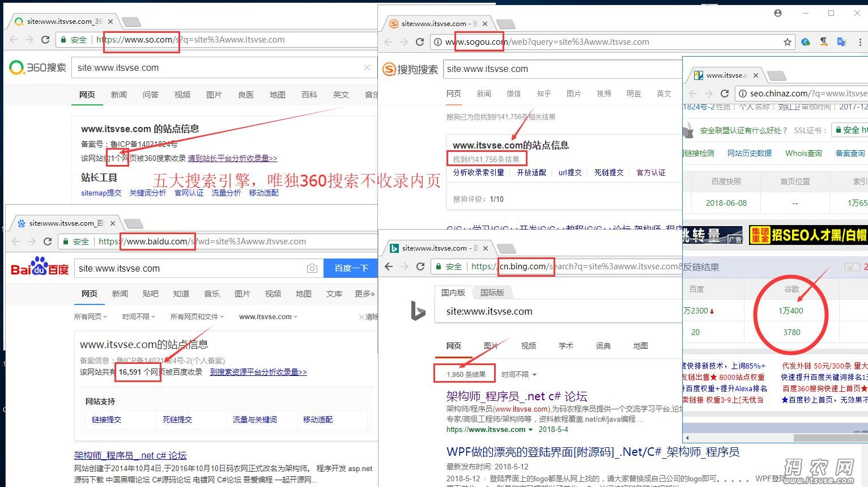Bookmark the Sogou page with star icon
This screenshot has width=868, height=487.
pyautogui.click(x=788, y=42)
